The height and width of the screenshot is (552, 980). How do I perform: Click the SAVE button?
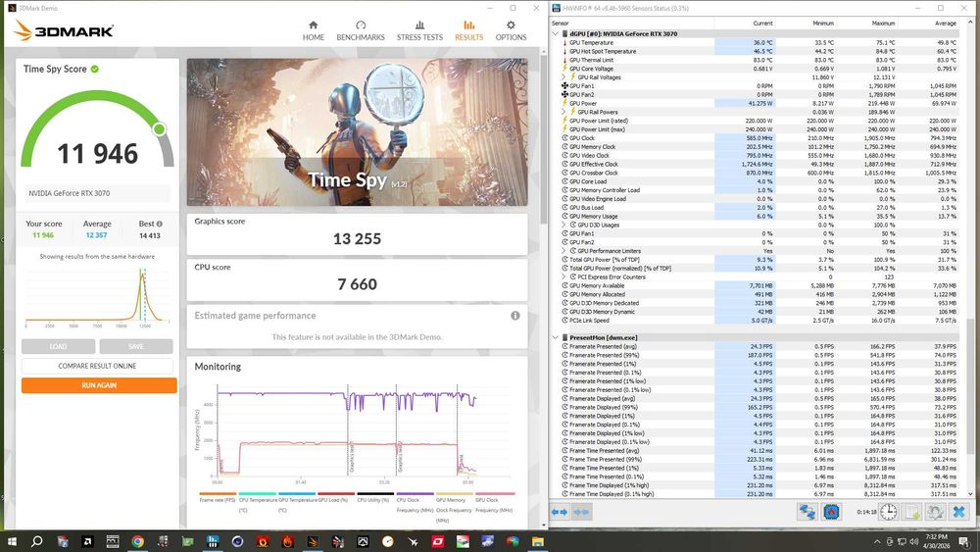click(135, 346)
